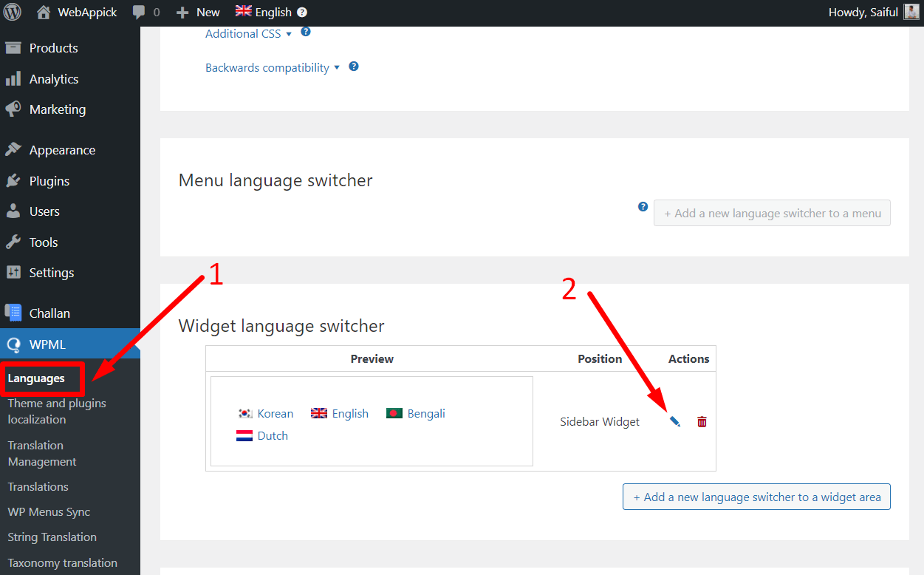Click the Marketing megaphone icon
The image size is (924, 575).
coord(13,109)
